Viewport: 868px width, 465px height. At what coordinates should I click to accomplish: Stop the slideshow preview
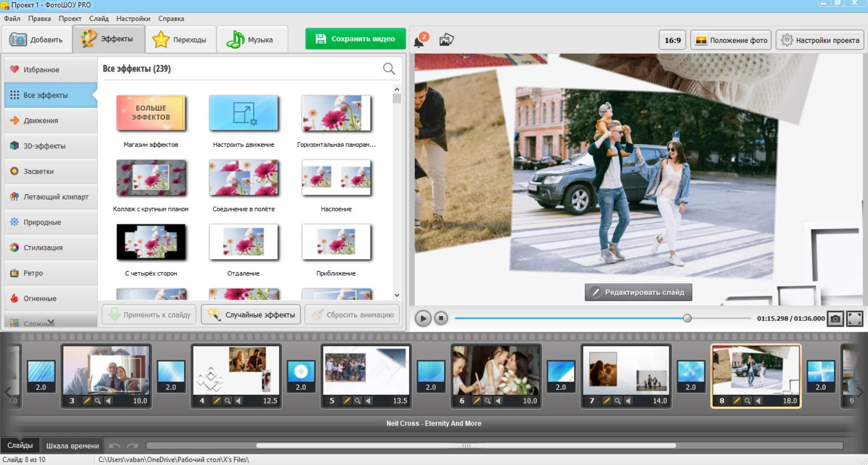pos(441,319)
